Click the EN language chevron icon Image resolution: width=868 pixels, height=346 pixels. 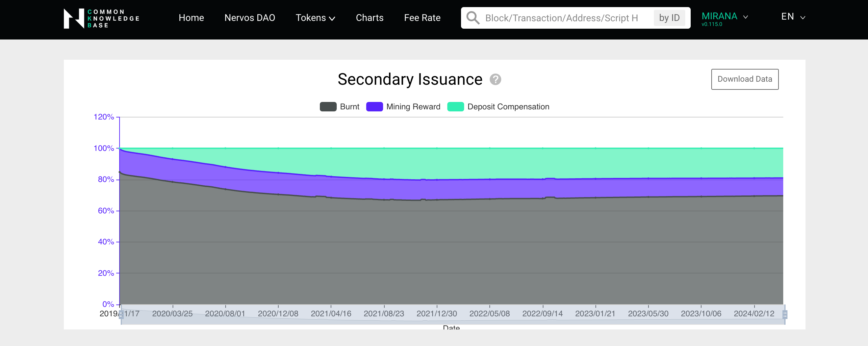(x=802, y=17)
